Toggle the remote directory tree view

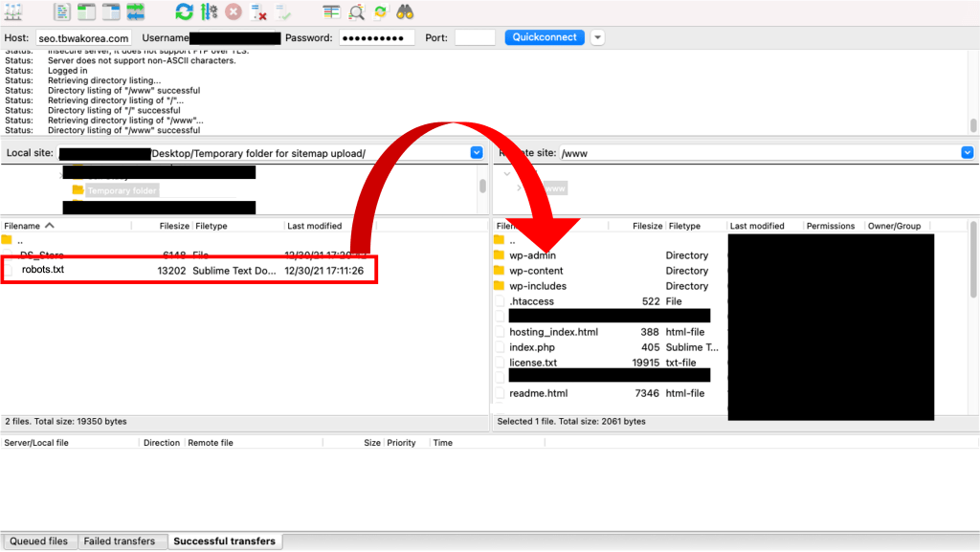click(x=111, y=11)
